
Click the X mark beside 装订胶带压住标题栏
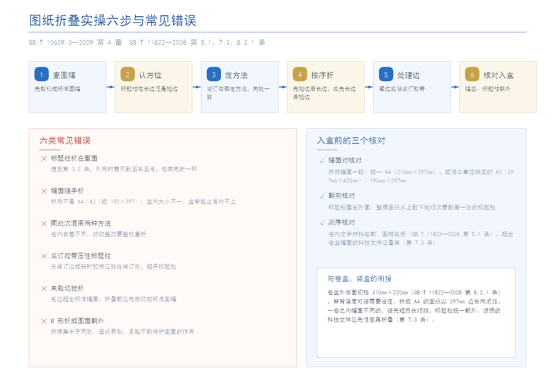(44, 256)
